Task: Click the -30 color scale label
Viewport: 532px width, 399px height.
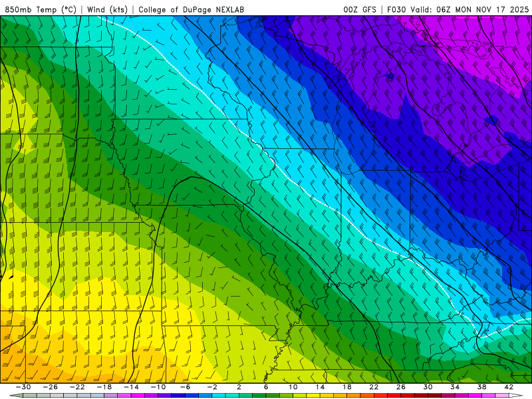Action: (23, 387)
